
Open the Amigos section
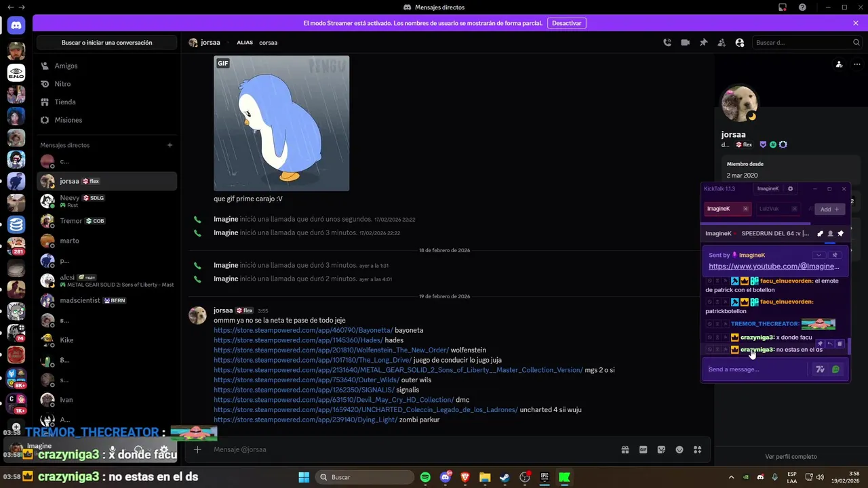coord(106,66)
